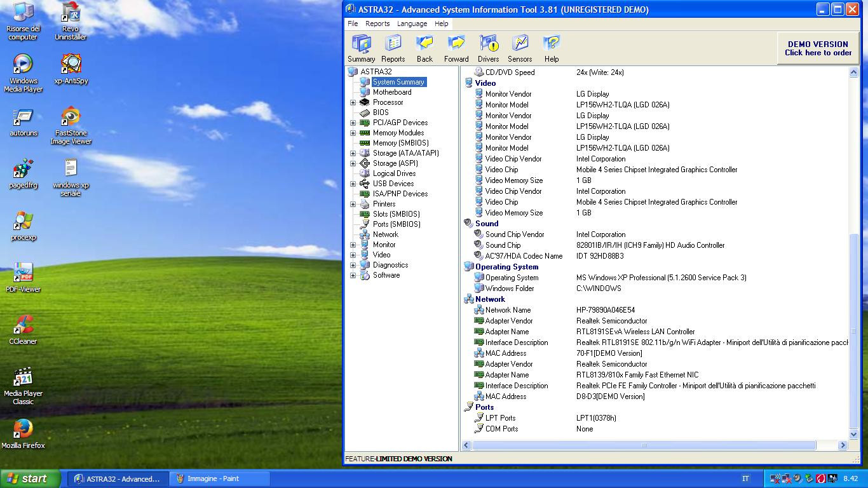Expand the PCI/AGP Devices tree node
Viewport: 868px width, 488px height.
tap(353, 123)
